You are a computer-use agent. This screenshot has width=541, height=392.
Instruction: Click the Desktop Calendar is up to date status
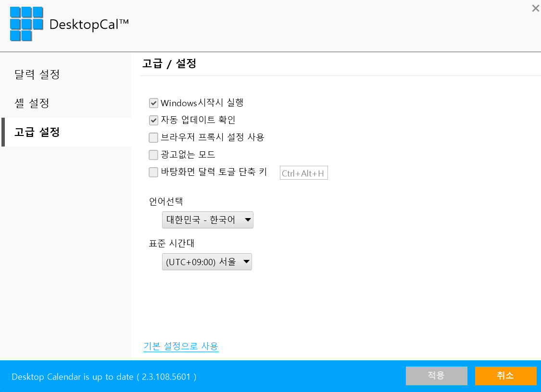tap(104, 377)
